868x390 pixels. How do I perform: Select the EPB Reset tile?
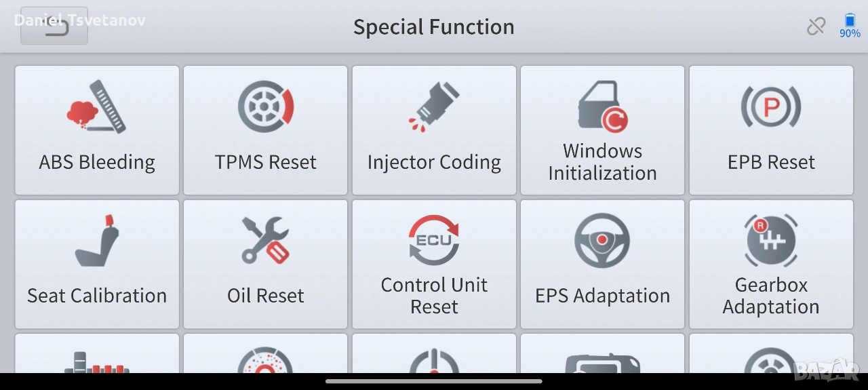click(x=771, y=130)
